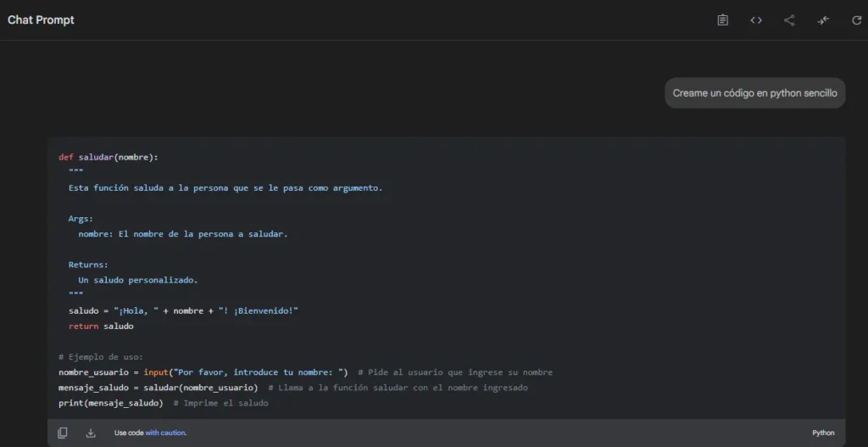Click the collapse arrows icon in header
868x447 pixels.
823,20
